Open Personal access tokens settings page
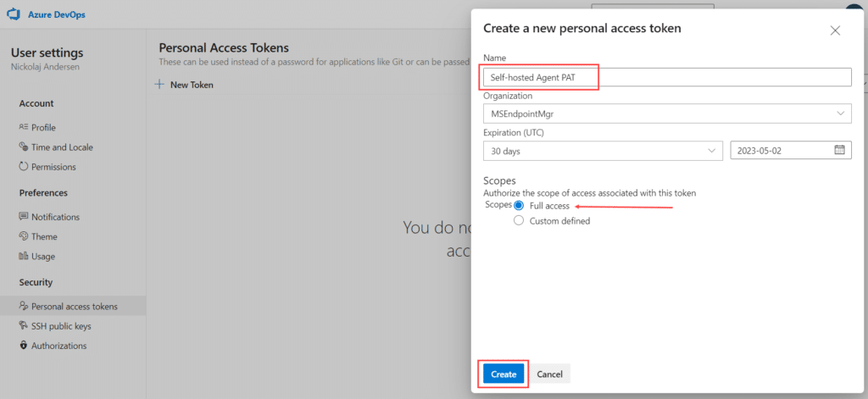Image resolution: width=868 pixels, height=399 pixels. coord(73,306)
